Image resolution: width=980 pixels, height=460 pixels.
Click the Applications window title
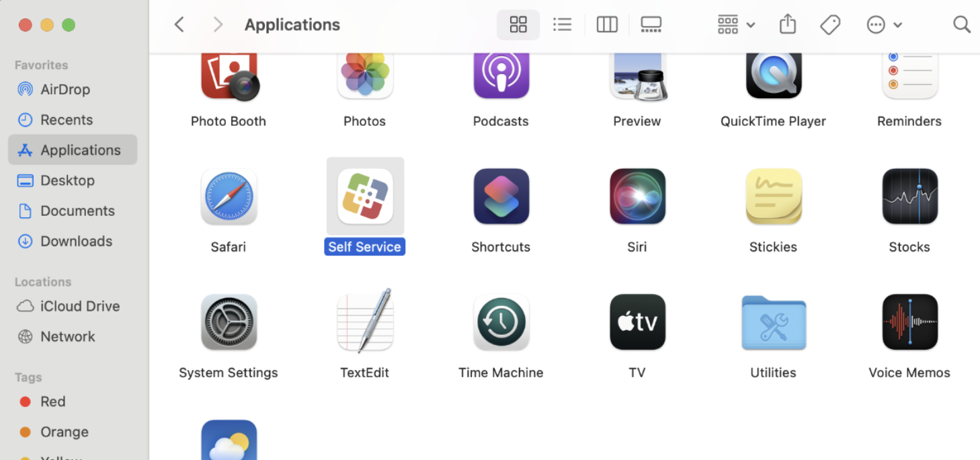click(x=292, y=25)
